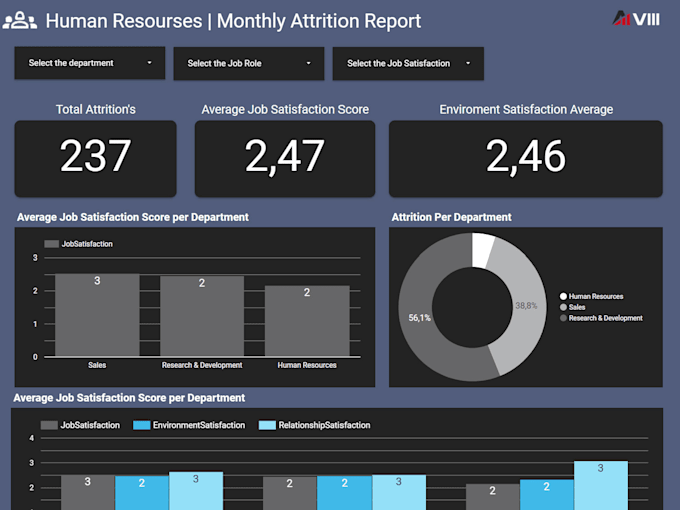Click the Attrition Per Department title
680x510 pixels.
click(x=451, y=217)
